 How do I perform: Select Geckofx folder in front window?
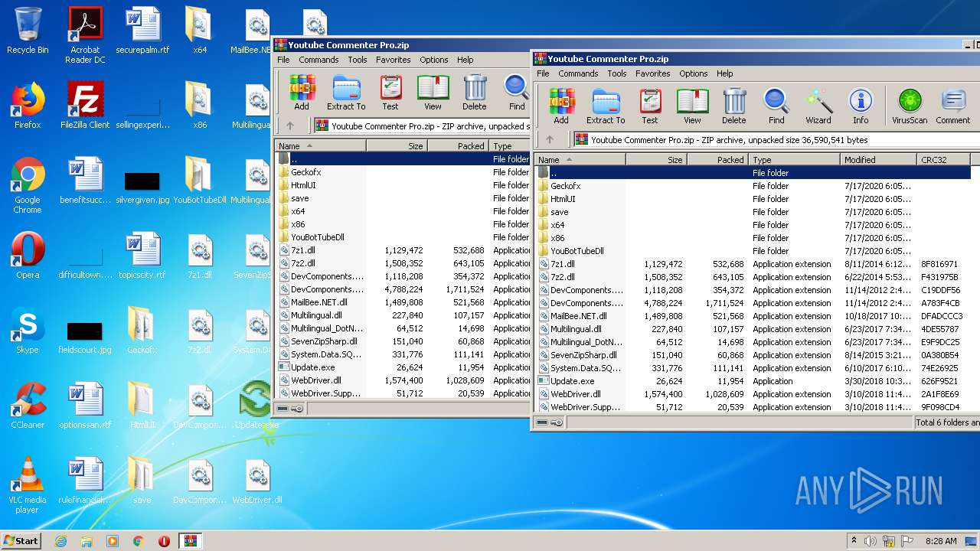[566, 186]
